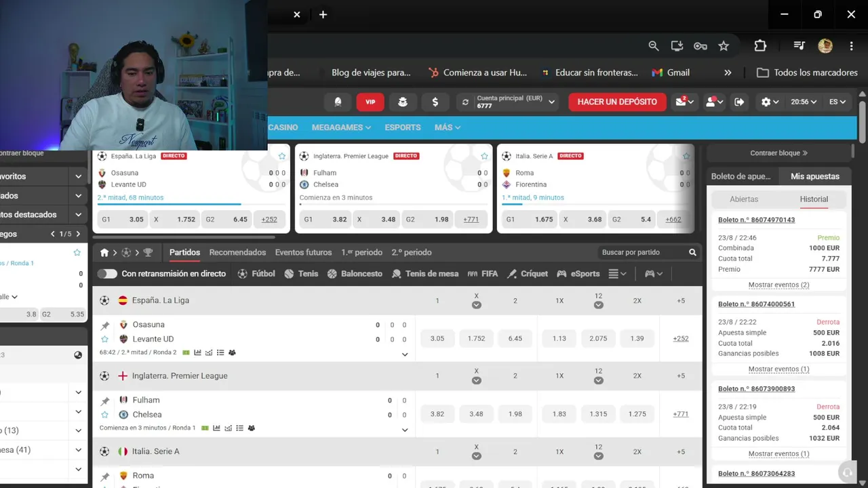Open Chrome password key icon

[x=701, y=46]
